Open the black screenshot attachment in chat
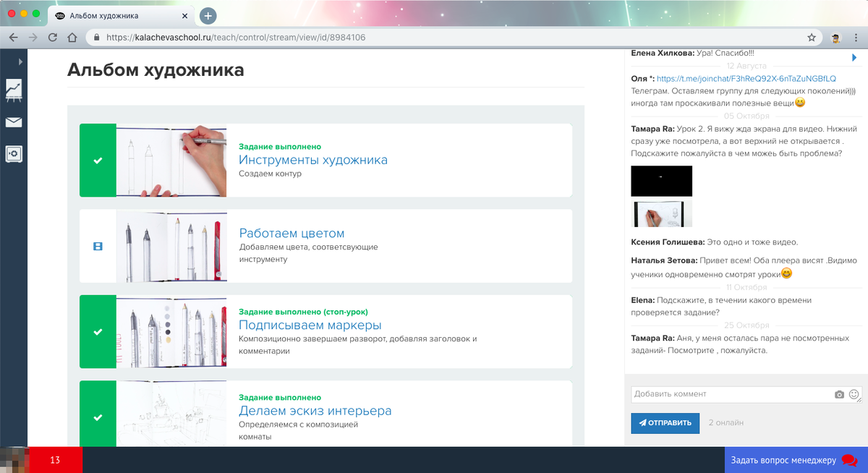The height and width of the screenshot is (473, 868). pyautogui.click(x=661, y=181)
